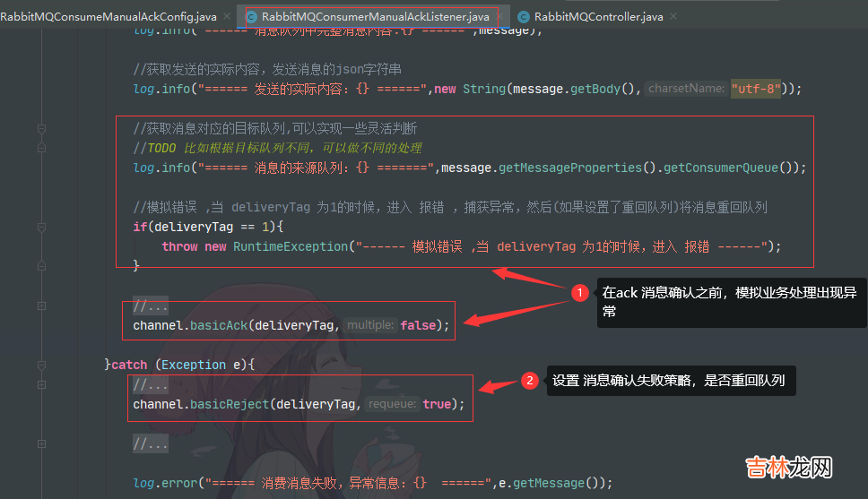Click the class icon on RabbitMQController.java tab
The width and height of the screenshot is (868, 499).
pos(524,17)
